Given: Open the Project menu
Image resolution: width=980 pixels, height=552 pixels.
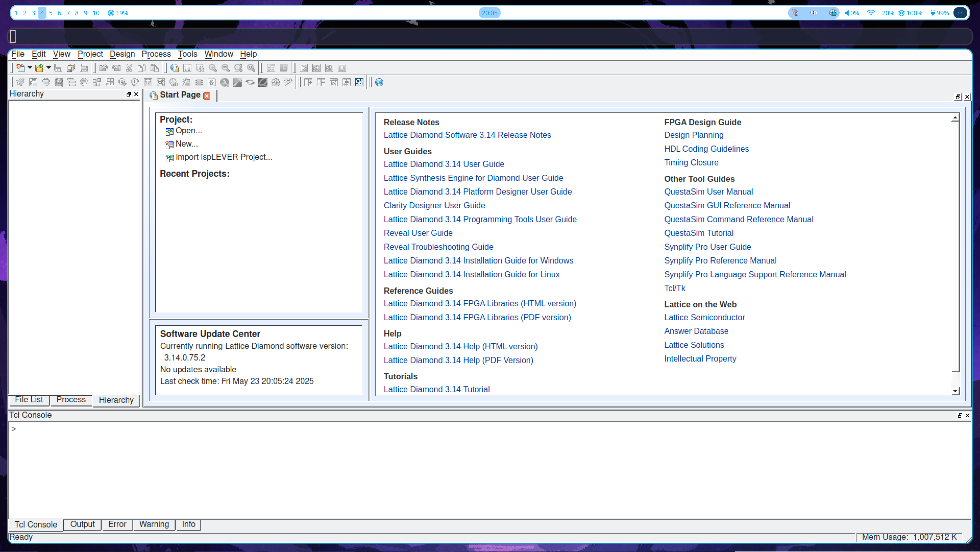Looking at the screenshot, I should pos(90,54).
